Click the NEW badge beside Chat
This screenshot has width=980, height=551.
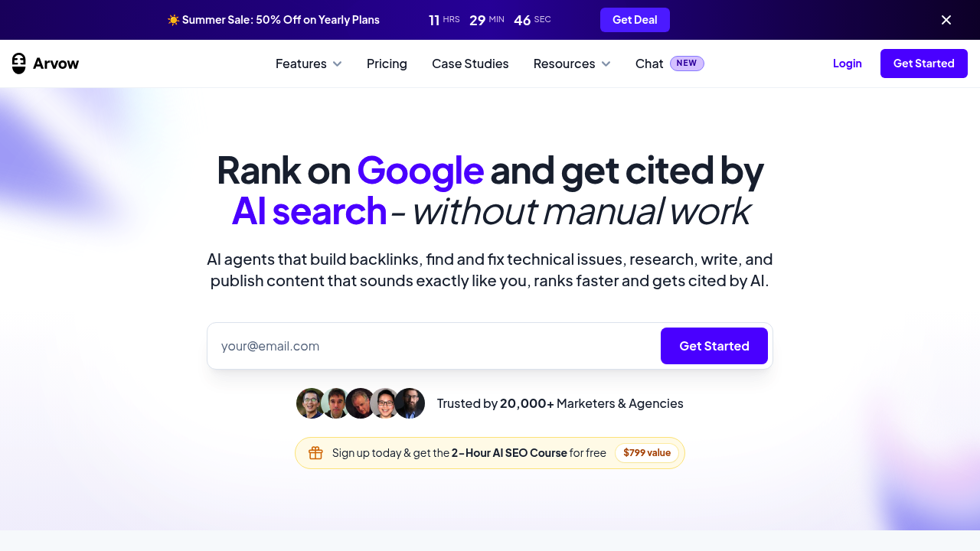pos(687,64)
